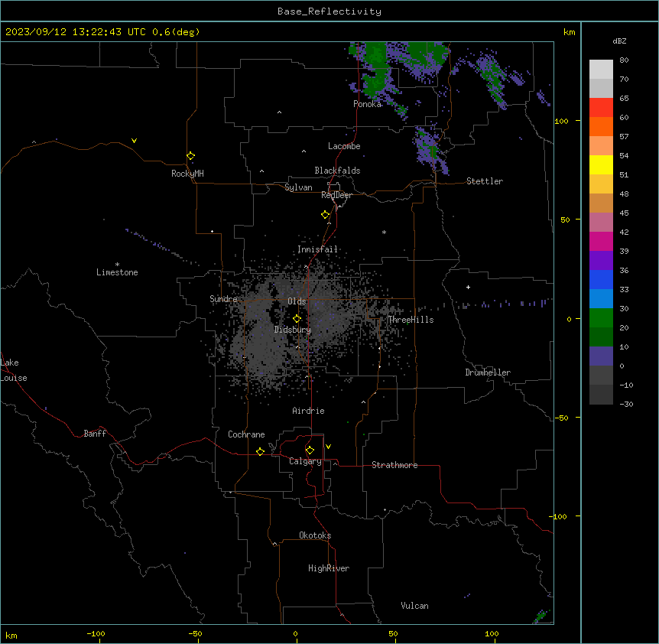Select the Drumheller town label
The height and width of the screenshot is (644, 659).
(488, 372)
